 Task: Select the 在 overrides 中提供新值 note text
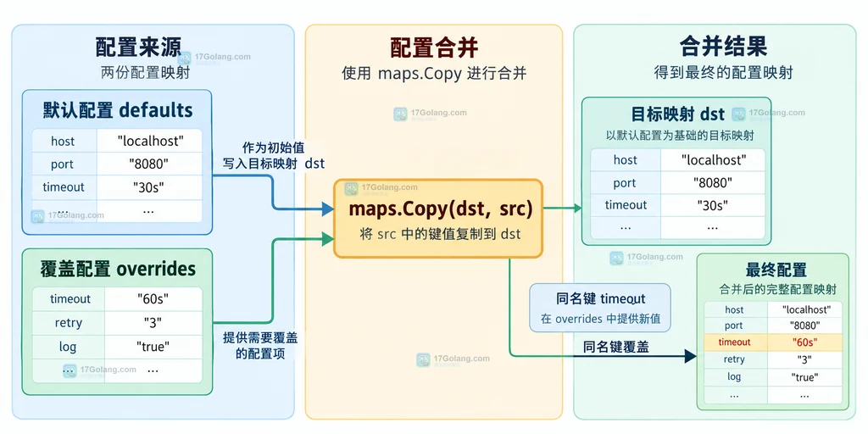coord(600,320)
